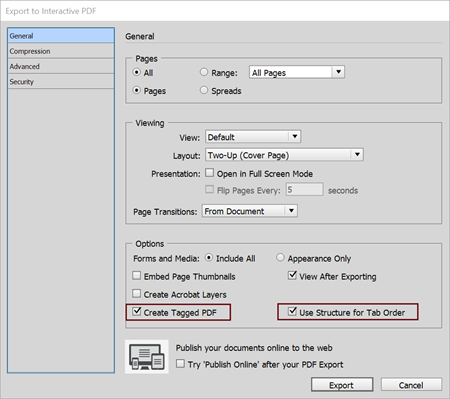The image size is (450, 399).
Task: Select the Spreads radio button
Action: tap(204, 90)
